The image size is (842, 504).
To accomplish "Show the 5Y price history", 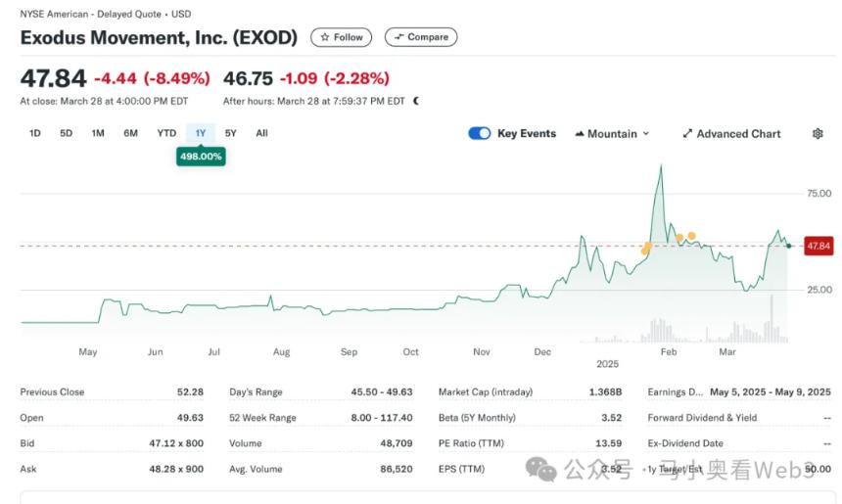I will point(230,133).
